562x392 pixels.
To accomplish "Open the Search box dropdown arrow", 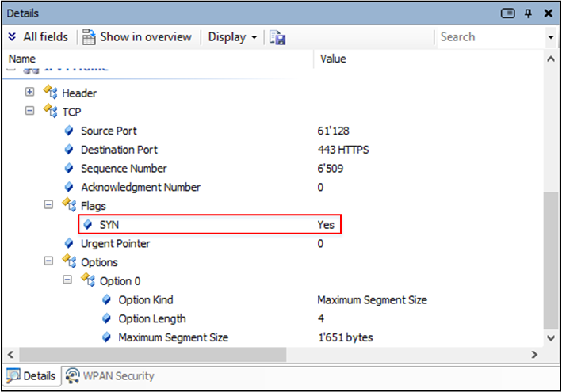I will (550, 37).
